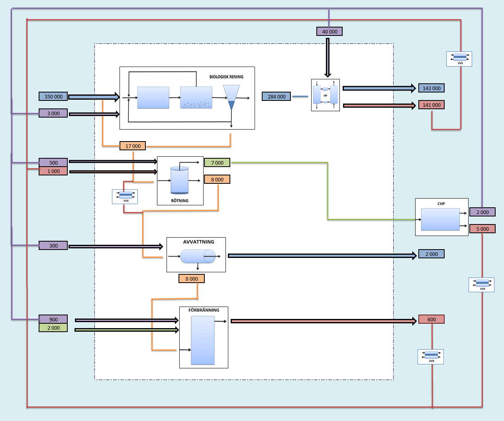Click the 350 000 input label
This screenshot has width=504, height=421.
tap(53, 96)
